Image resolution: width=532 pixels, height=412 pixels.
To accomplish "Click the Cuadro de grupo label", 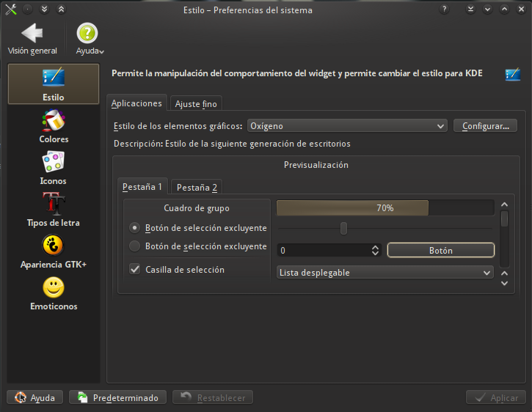I will coord(197,208).
